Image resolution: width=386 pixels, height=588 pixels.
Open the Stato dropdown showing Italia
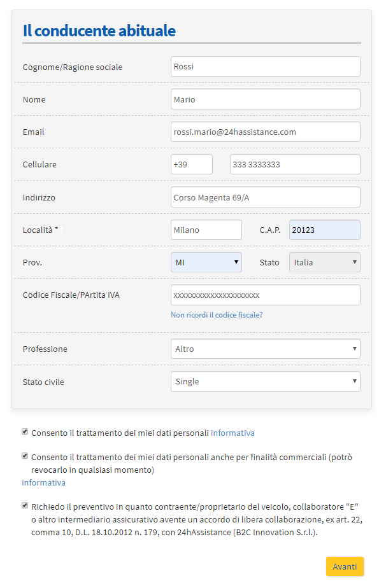[324, 262]
